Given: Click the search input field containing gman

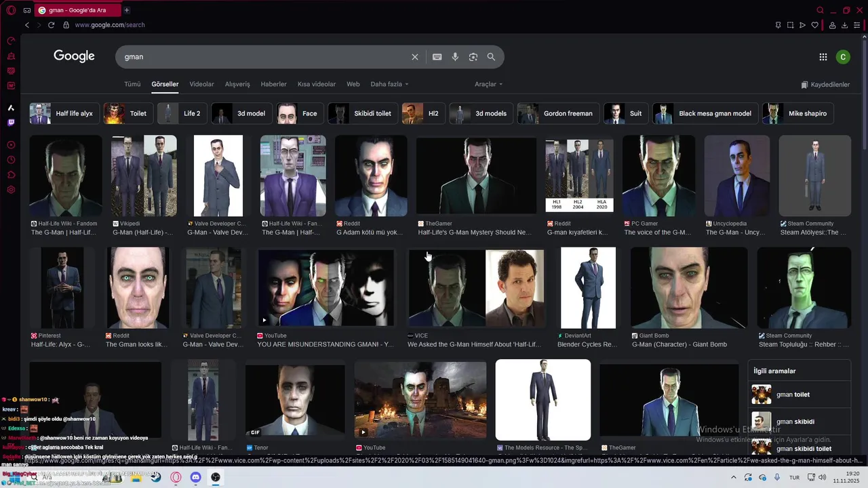Looking at the screenshot, I should (x=264, y=57).
